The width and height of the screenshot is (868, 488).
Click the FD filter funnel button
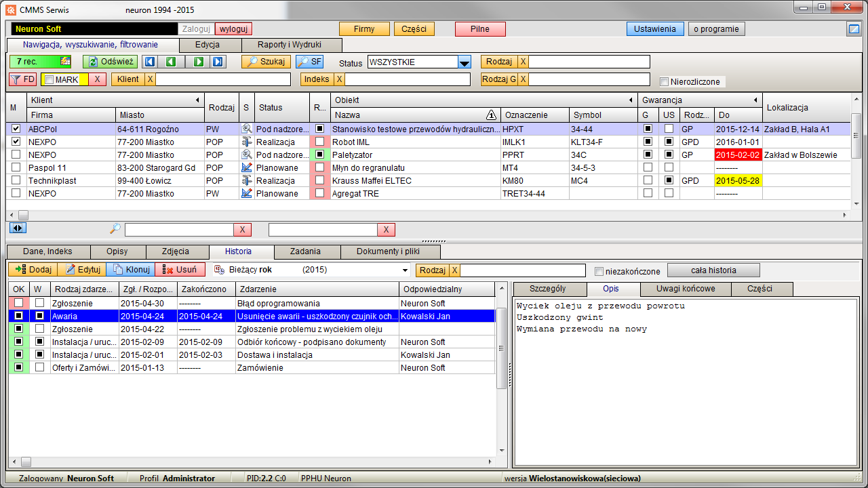pyautogui.click(x=23, y=79)
